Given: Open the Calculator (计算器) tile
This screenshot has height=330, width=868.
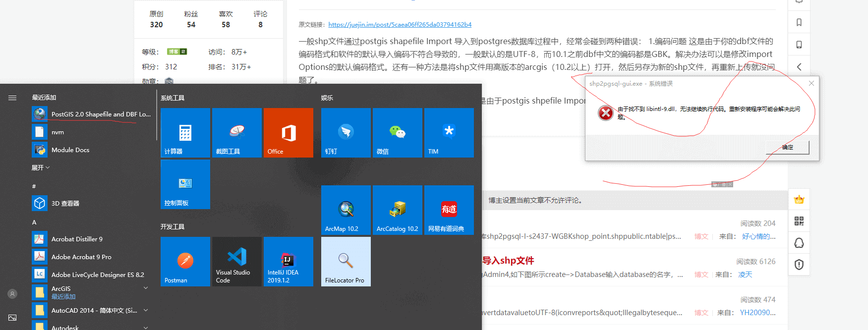Looking at the screenshot, I should pyautogui.click(x=185, y=133).
